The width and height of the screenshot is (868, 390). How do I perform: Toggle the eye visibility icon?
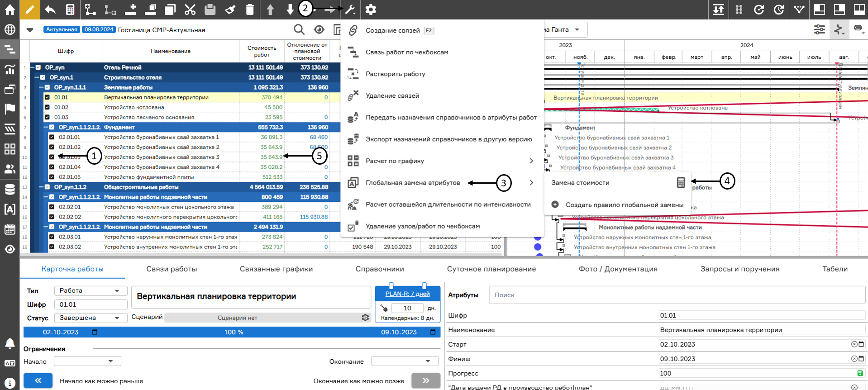[319, 30]
